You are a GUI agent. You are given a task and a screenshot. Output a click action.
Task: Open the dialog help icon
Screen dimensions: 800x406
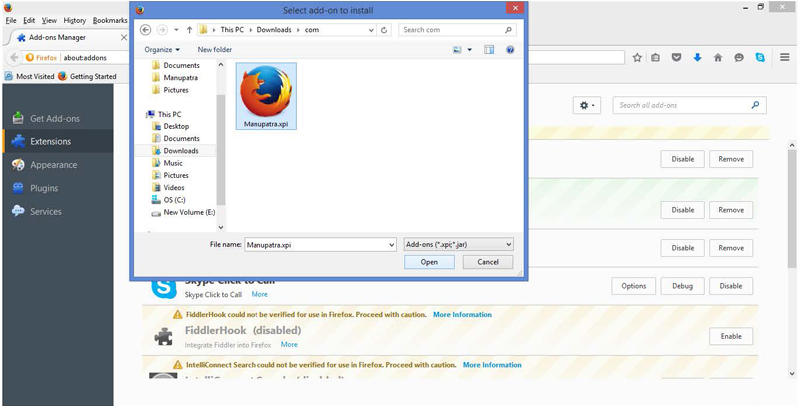[510, 50]
